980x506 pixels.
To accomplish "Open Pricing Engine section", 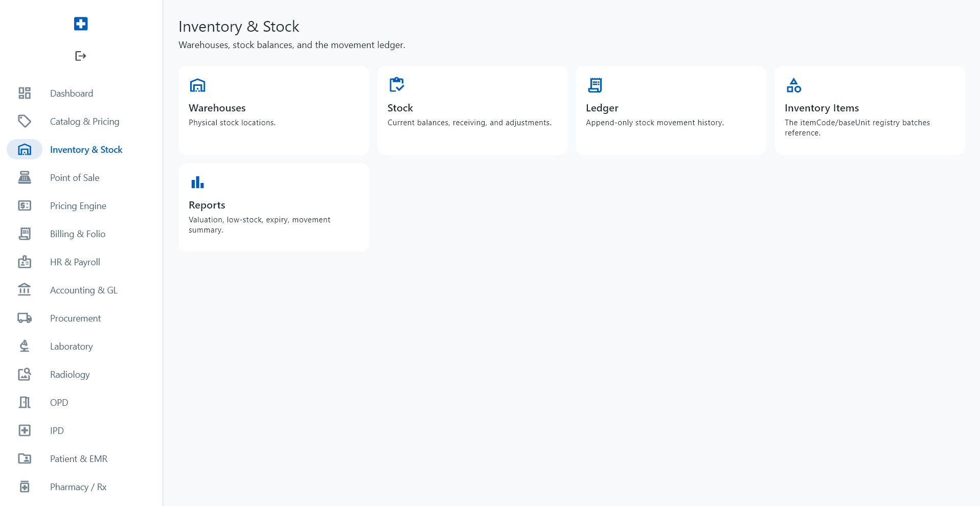I will point(78,205).
